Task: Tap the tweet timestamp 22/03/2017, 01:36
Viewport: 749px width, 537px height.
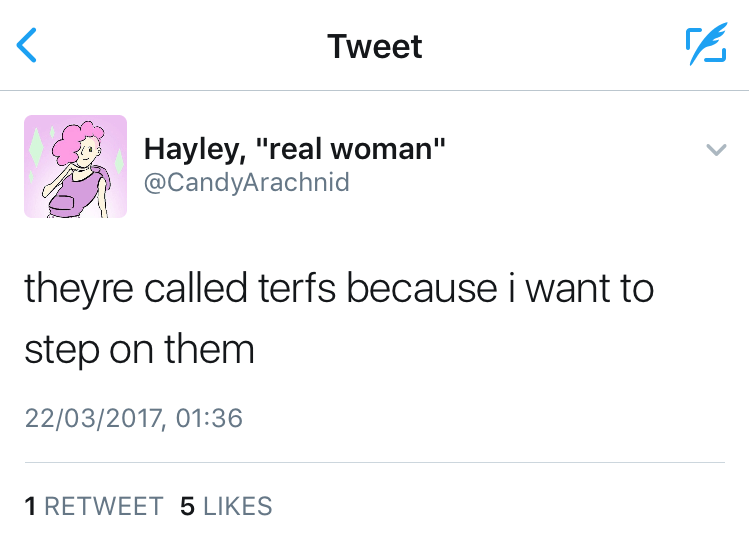Action: (133, 417)
